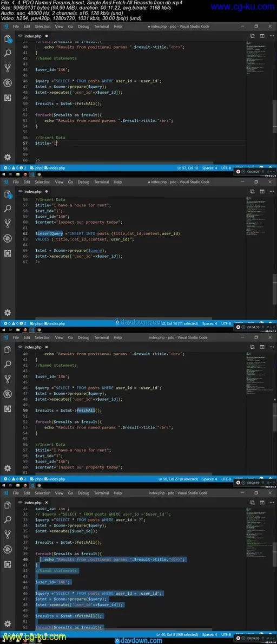Open changes compare icon in Ln 57, Col 10 frame
Screen dimensions: 277x644
coord(252,36)
